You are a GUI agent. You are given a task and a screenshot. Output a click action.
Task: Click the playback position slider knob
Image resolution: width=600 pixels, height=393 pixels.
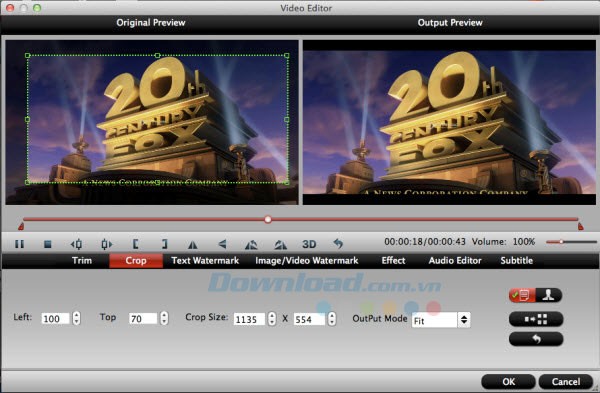(x=268, y=219)
